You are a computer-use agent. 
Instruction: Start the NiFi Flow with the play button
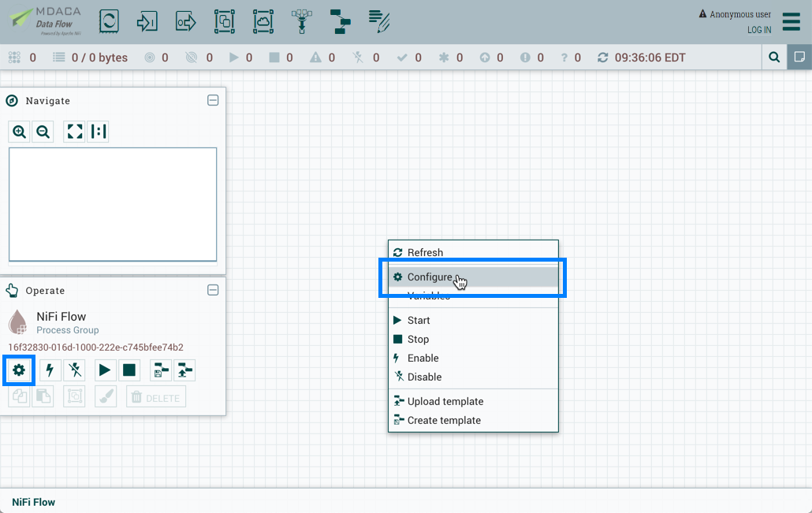(105, 370)
